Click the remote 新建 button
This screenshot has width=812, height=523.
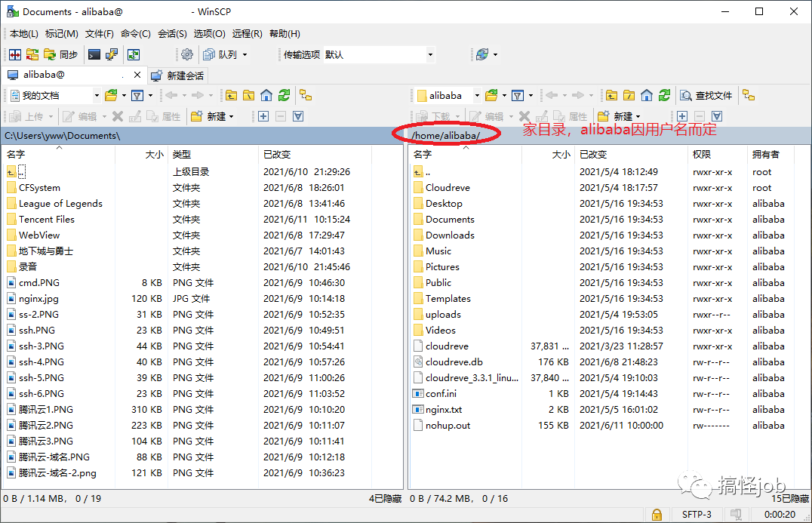[615, 116]
